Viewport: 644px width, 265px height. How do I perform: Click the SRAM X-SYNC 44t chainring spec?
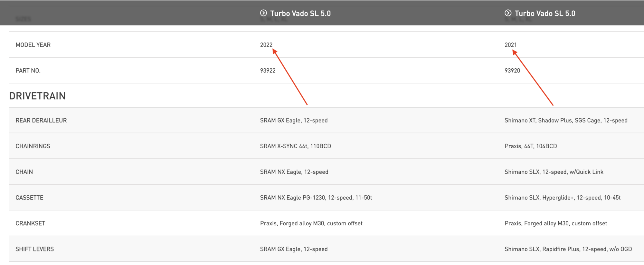point(295,146)
